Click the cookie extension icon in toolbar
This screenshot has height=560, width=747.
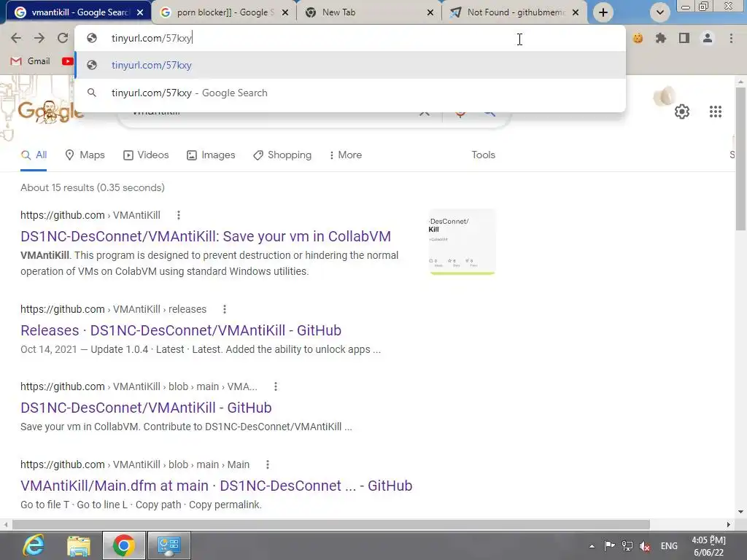tap(638, 38)
